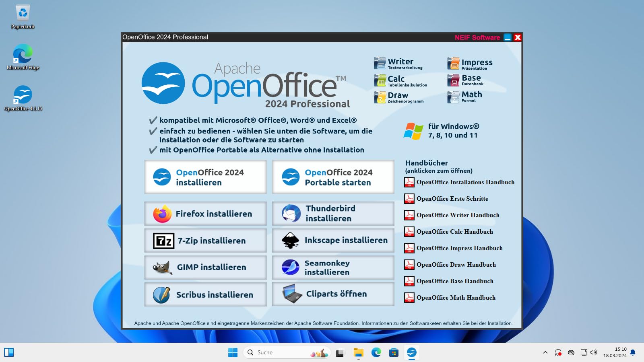Viewport: 644px width, 362px height.
Task: Open the Math Formel icon
Action: (453, 97)
